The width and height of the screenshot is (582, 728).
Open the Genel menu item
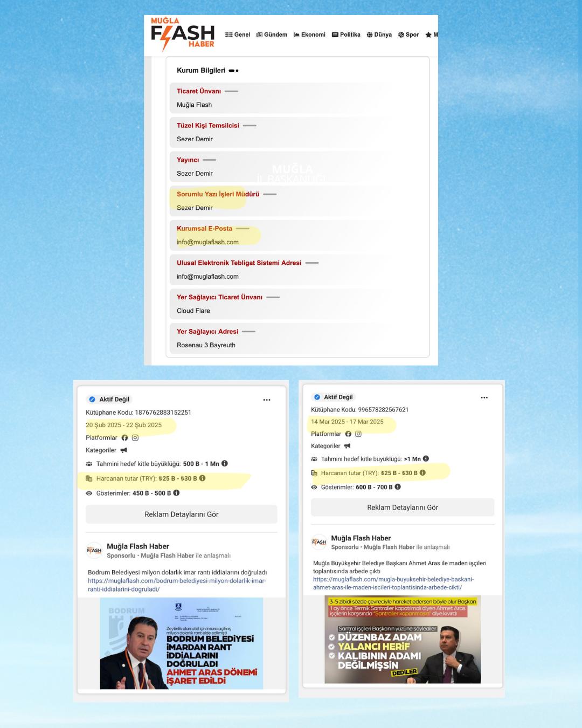tap(238, 35)
